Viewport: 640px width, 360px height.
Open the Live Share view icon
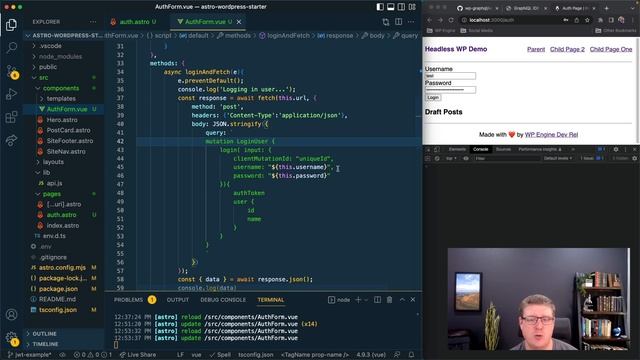11,140
